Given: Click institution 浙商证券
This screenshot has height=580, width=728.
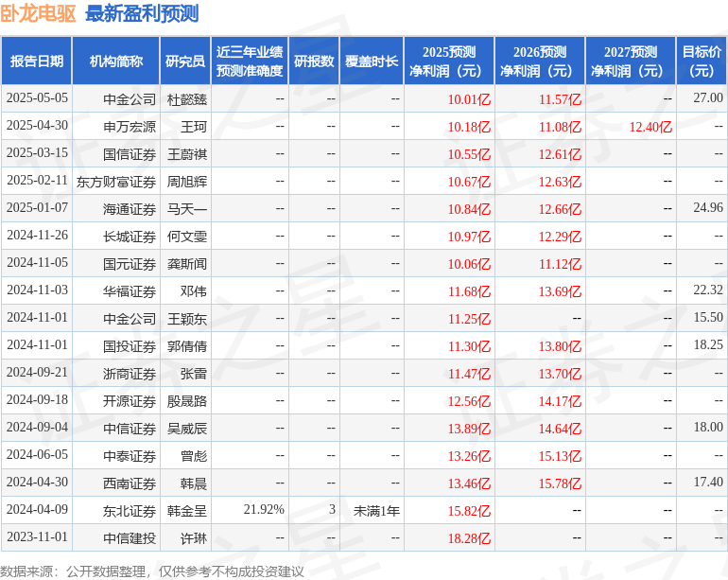Looking at the screenshot, I should [130, 374].
